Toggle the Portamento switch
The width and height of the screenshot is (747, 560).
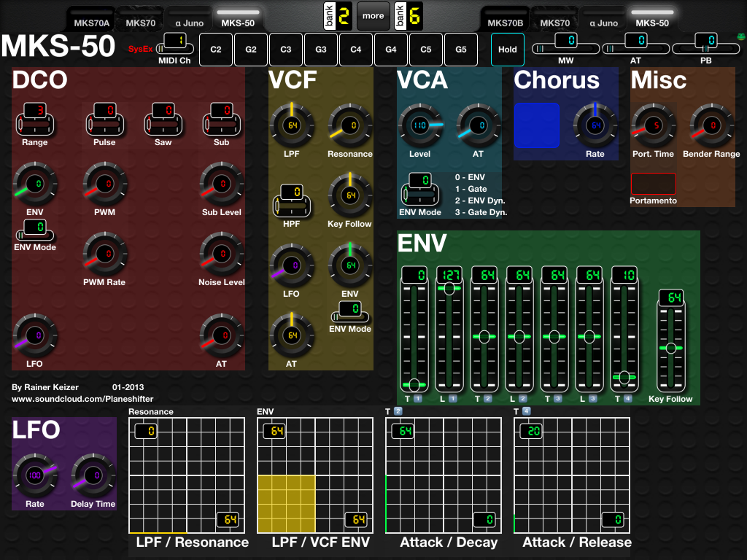pyautogui.click(x=654, y=183)
